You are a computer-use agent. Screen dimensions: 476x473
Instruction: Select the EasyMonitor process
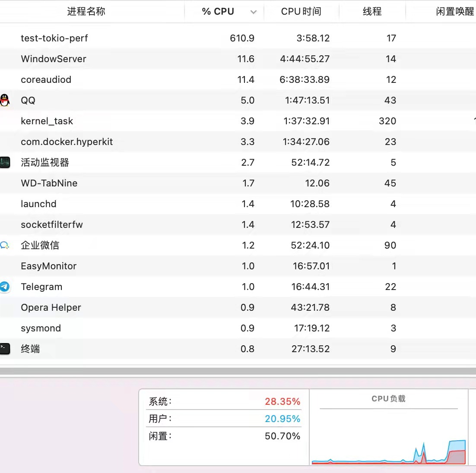pos(48,266)
